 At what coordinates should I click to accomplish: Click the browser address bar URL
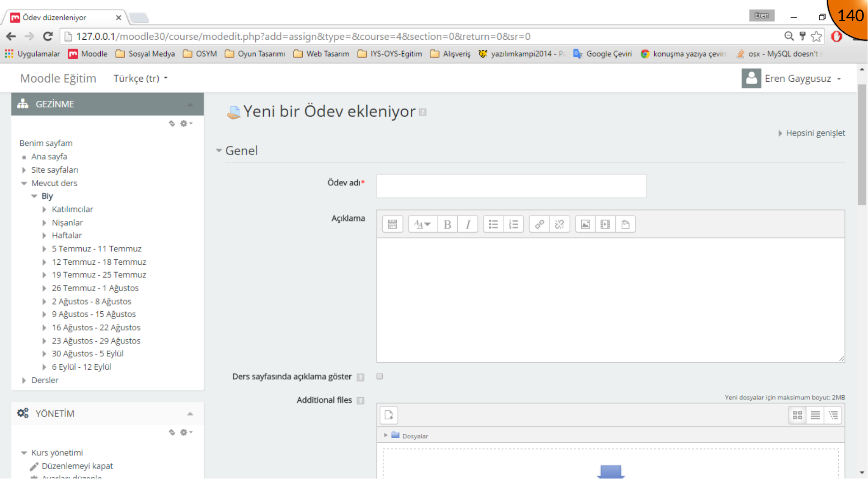tap(303, 36)
